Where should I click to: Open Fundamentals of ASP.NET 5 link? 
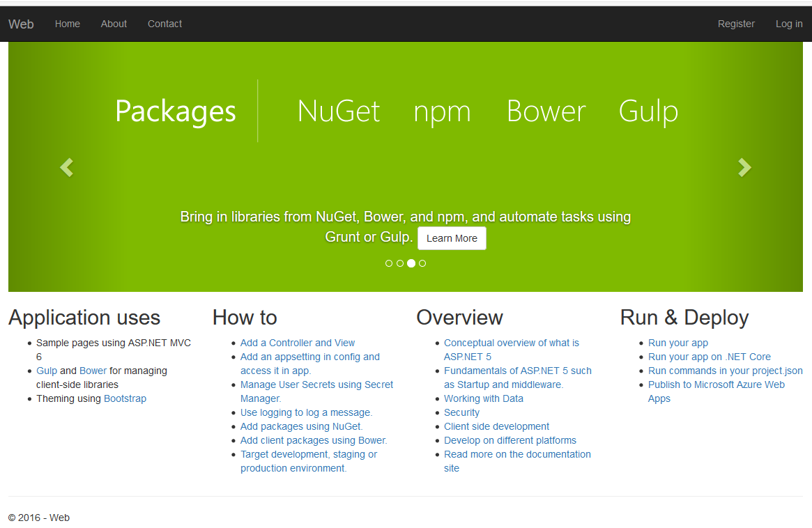517,378
